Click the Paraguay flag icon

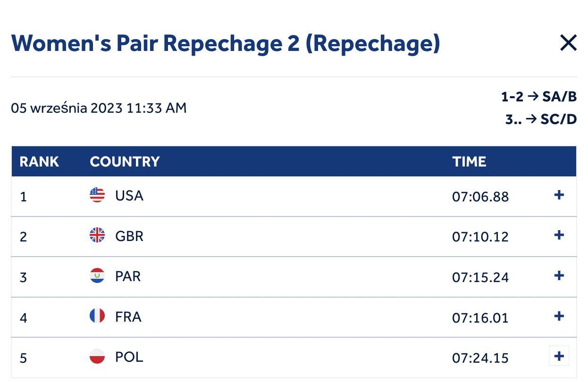pyautogui.click(x=97, y=275)
